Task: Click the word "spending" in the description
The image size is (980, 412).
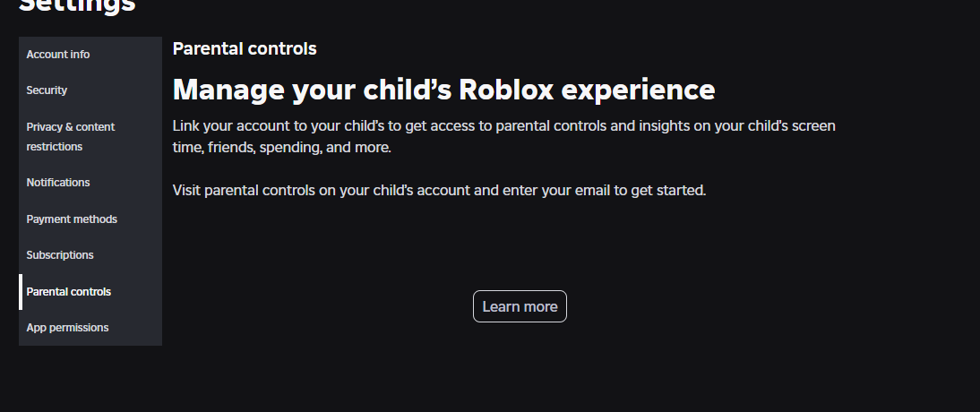Action: point(289,147)
